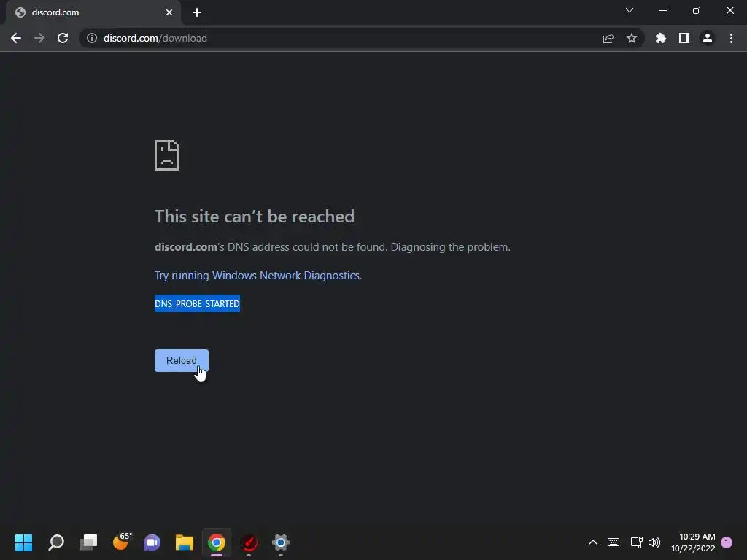The image size is (747, 560).
Task: Launch Teams Chat from taskbar
Action: coord(152,542)
